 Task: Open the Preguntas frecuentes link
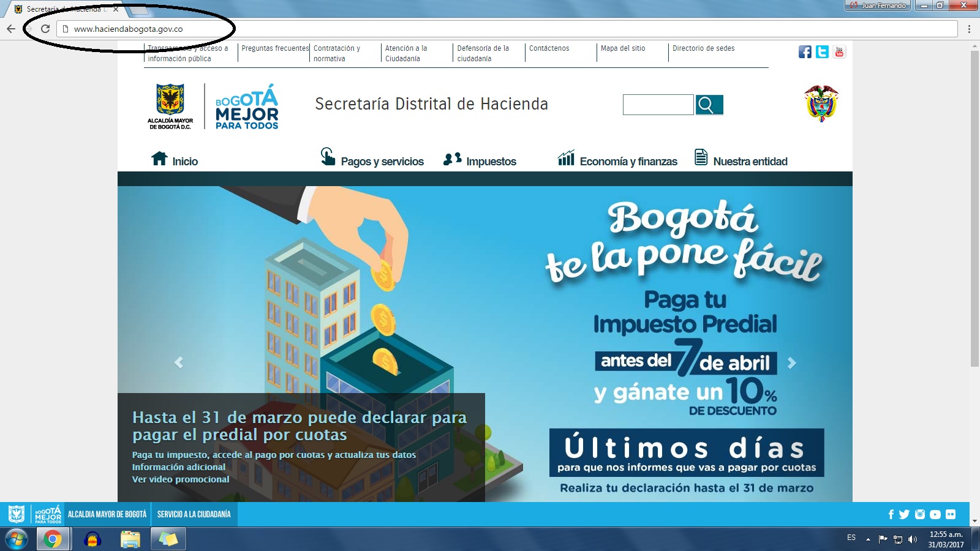[275, 48]
